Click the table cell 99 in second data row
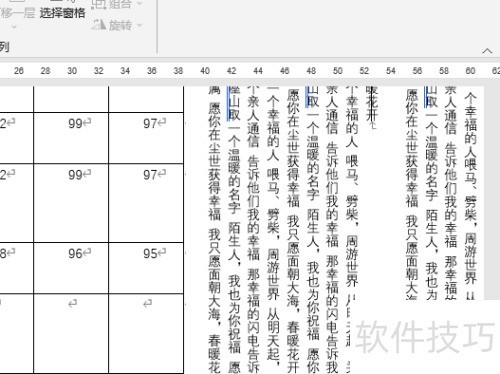 point(71,203)
